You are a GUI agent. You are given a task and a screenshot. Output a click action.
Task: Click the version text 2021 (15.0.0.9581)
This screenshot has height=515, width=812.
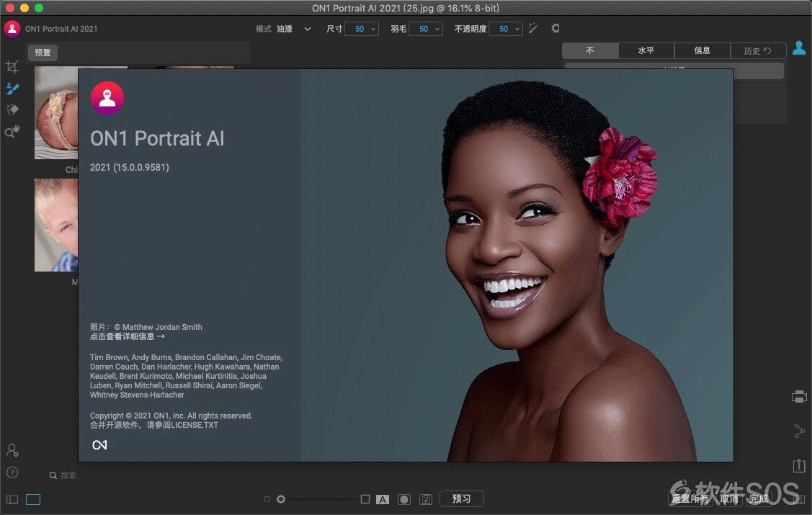coord(130,167)
